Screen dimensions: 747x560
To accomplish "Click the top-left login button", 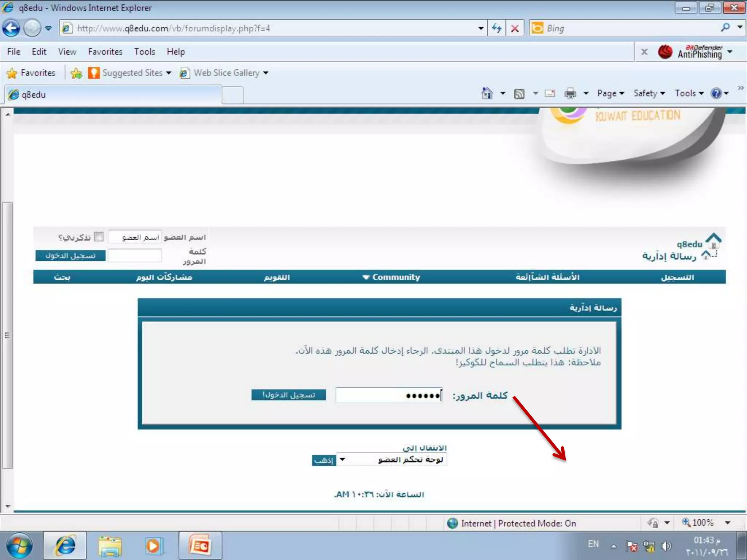I will click(x=70, y=256).
